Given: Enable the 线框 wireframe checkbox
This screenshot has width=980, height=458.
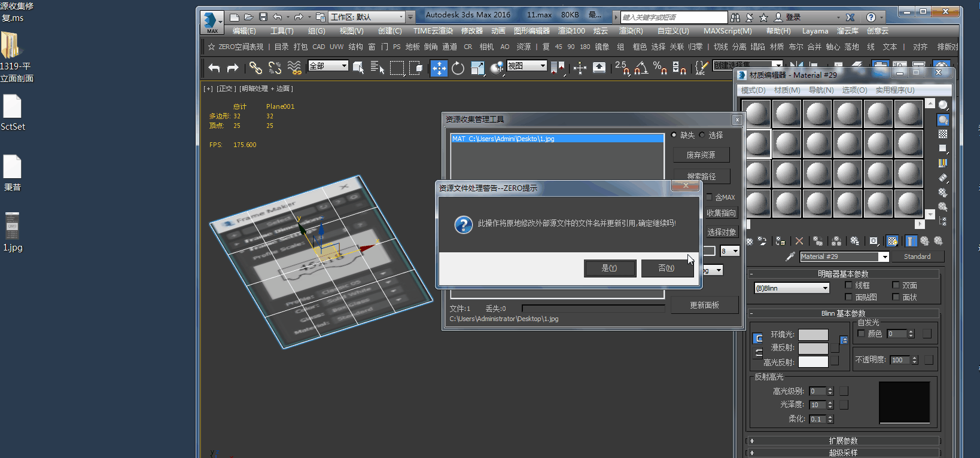Looking at the screenshot, I should pos(848,285).
